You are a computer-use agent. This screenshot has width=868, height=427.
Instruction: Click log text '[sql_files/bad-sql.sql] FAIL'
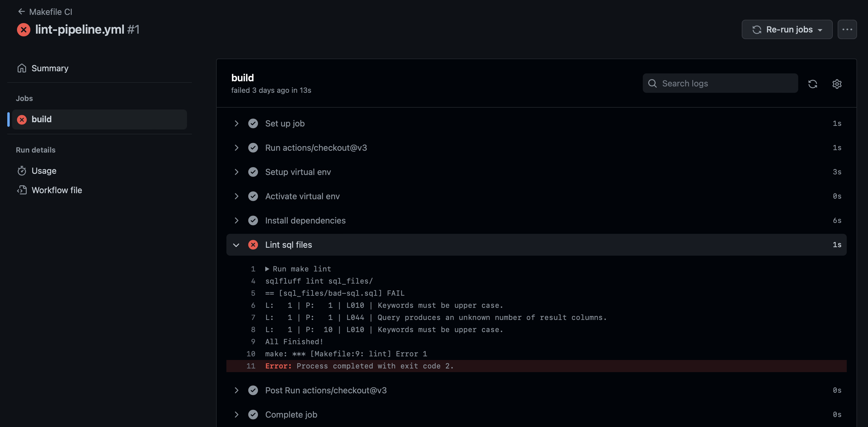[342, 293]
